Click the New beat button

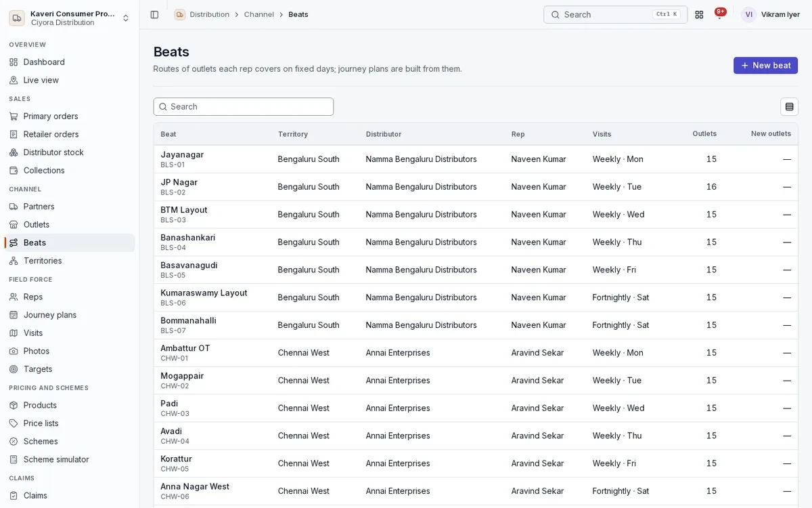tap(765, 66)
